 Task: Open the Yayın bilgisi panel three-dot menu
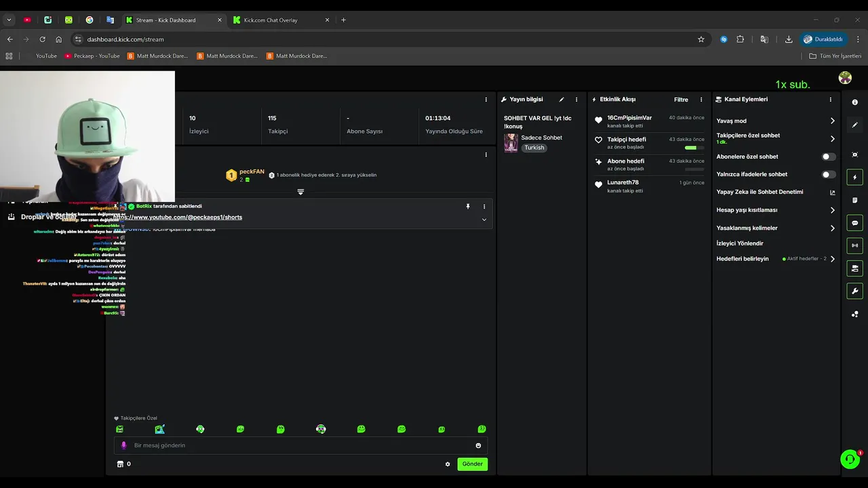click(576, 100)
